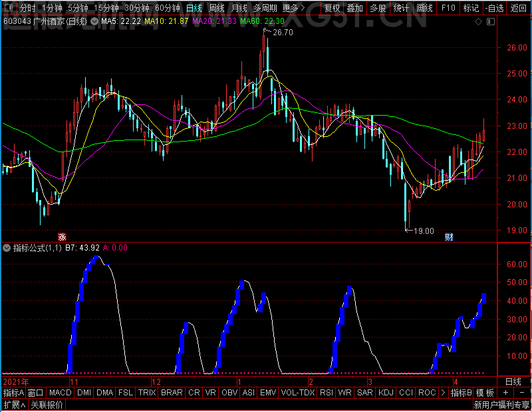Open the 模板 template tab
The width and height of the screenshot is (532, 412).
[485, 393]
